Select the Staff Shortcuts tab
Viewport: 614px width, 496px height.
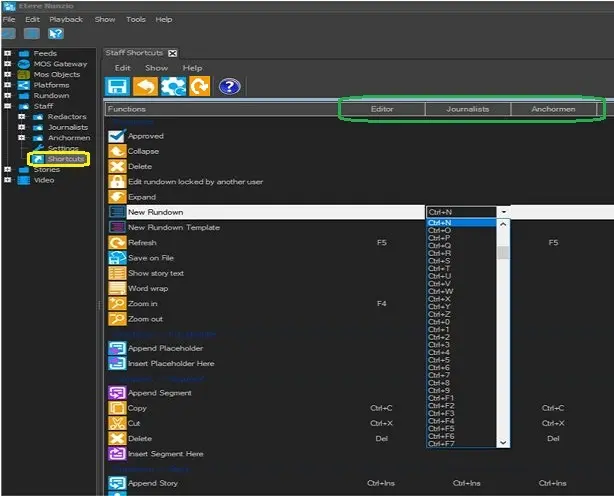coord(134,53)
